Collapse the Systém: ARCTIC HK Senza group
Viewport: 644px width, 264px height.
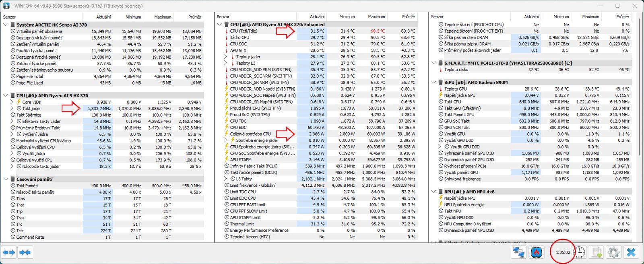(x=6, y=25)
